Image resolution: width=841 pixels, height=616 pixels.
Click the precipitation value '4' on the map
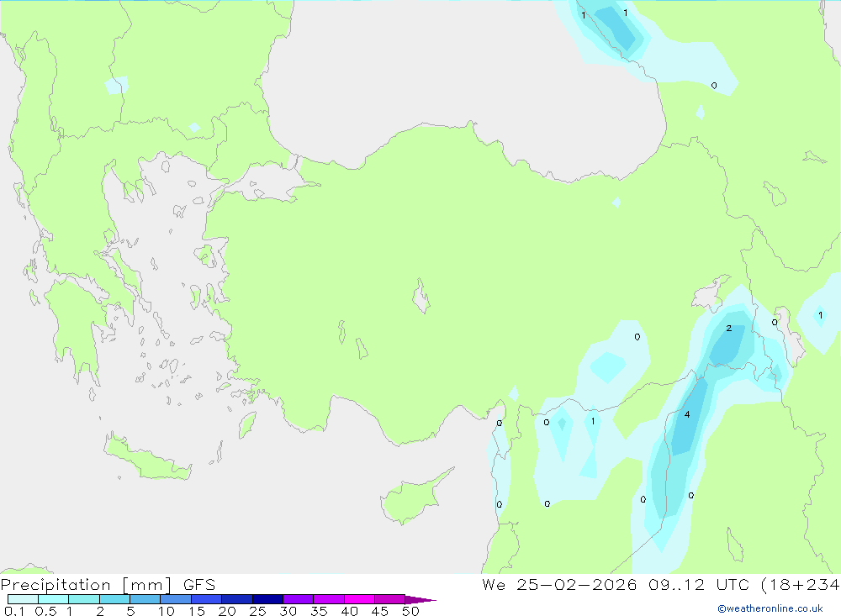687,414
